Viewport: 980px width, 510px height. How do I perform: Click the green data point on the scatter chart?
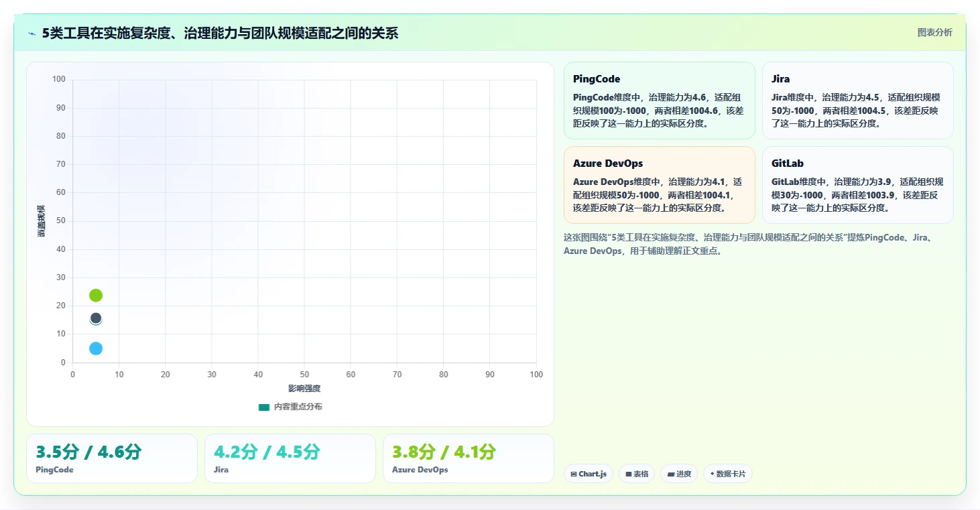96,296
